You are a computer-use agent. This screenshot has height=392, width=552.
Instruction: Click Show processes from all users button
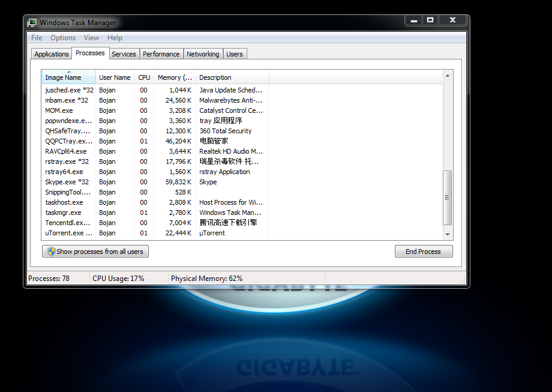(95, 252)
